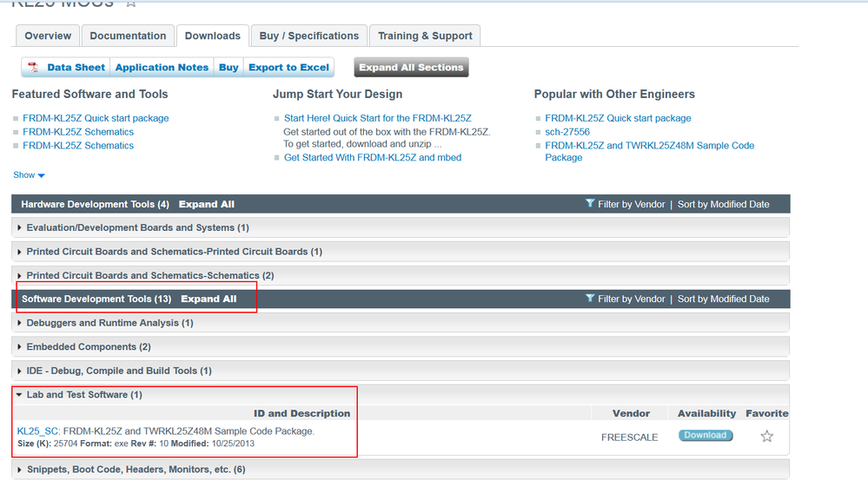The width and height of the screenshot is (868, 480).
Task: Expand Debuggers and Runtime Analysis section
Action: [109, 323]
